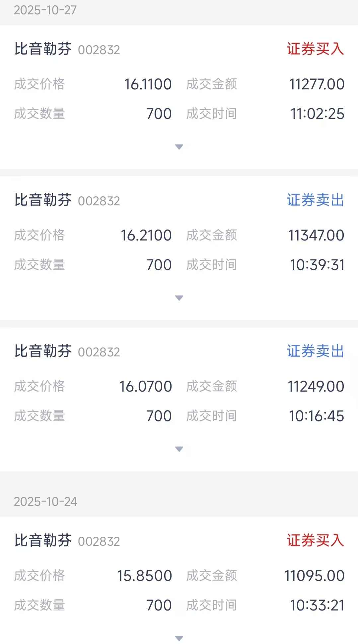
Task: Click the 16.2100 trade price value
Action: 146,235
